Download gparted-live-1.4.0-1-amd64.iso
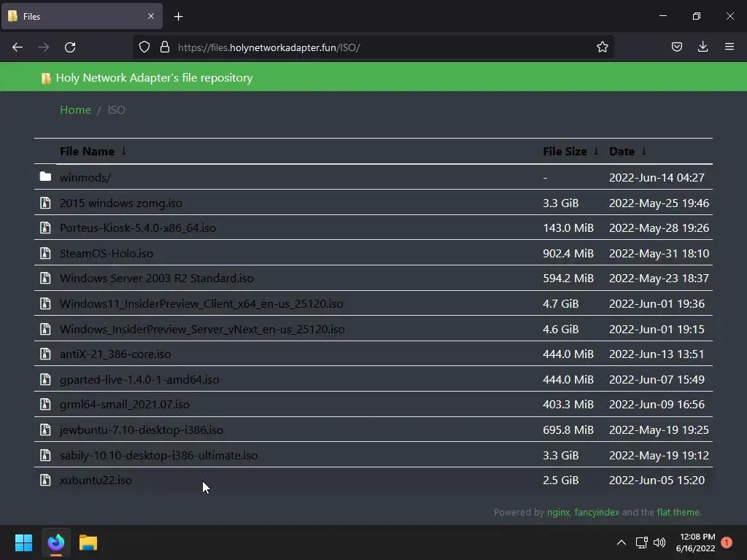 [139, 380]
